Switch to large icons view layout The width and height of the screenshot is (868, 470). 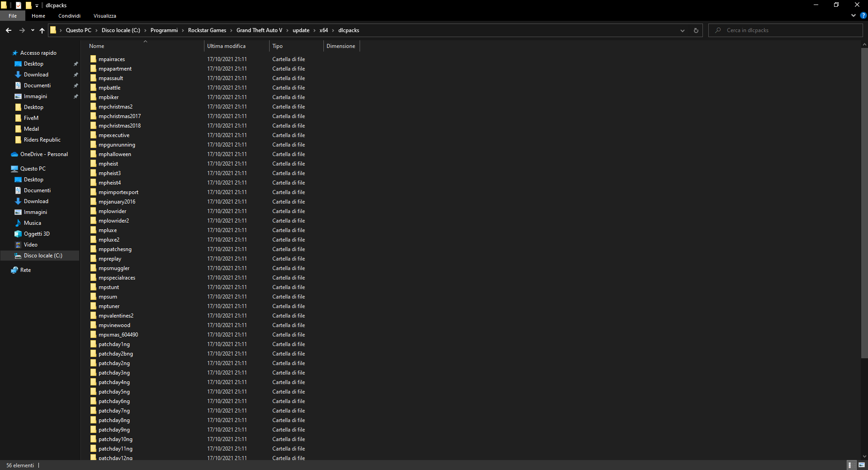862,465
